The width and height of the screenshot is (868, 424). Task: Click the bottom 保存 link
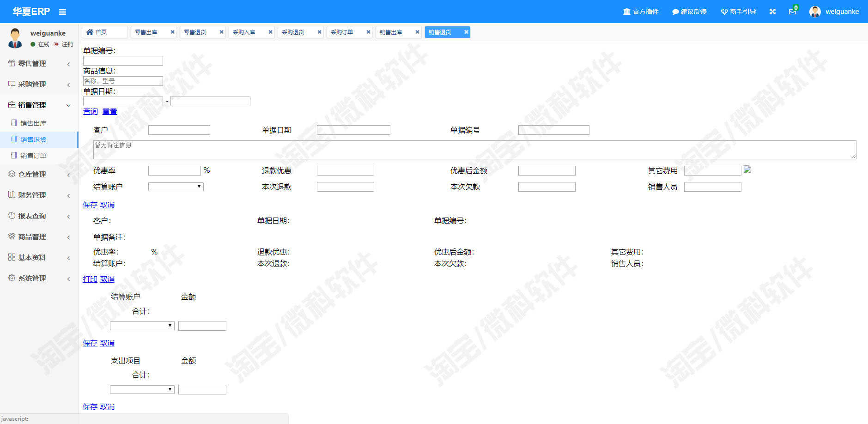[90, 406]
